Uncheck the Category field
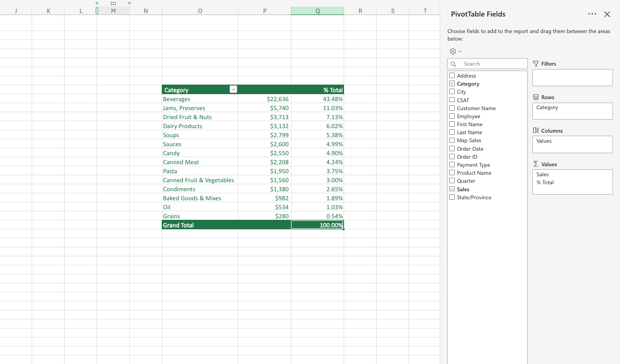 452,84
